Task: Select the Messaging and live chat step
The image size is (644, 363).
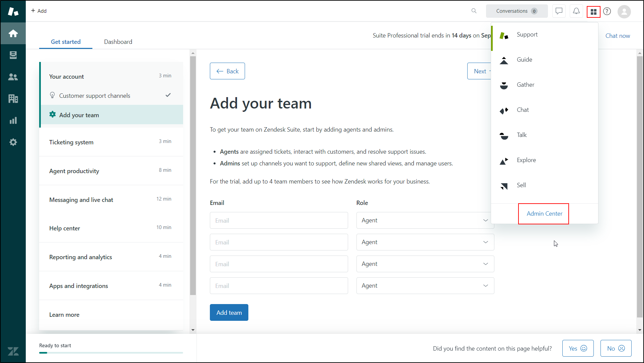Action: (x=81, y=200)
